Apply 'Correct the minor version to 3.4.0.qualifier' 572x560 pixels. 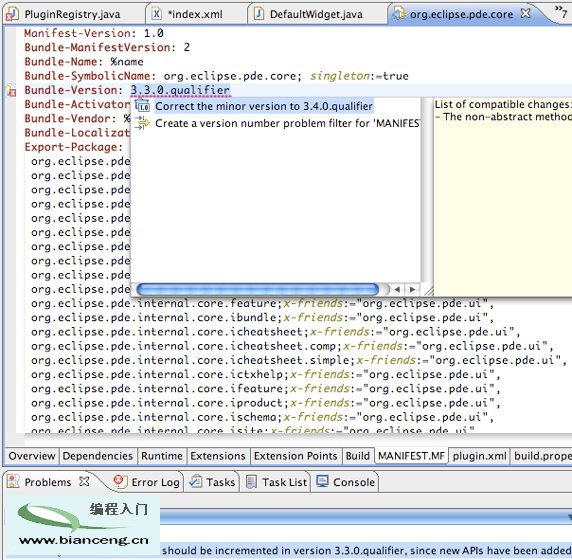pyautogui.click(x=264, y=106)
